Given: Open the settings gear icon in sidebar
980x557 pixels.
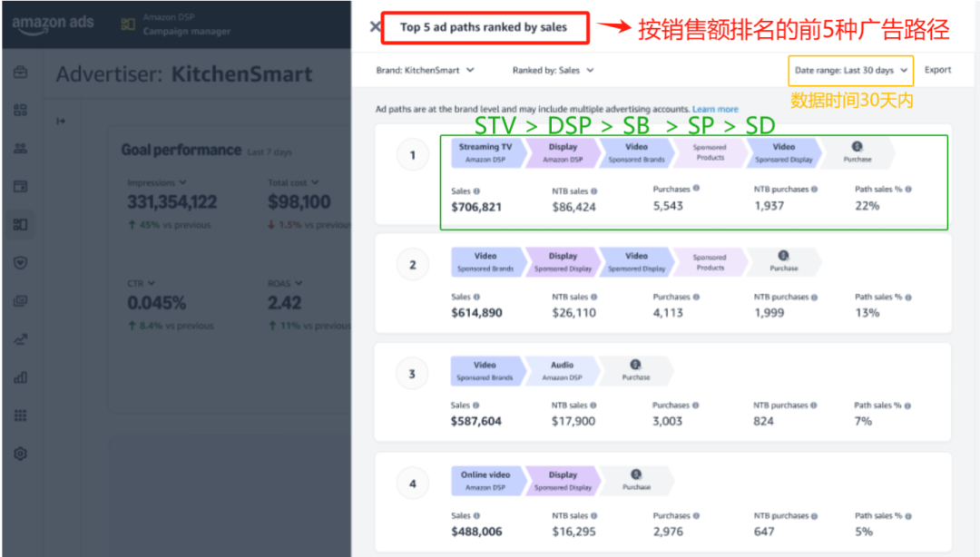Looking at the screenshot, I should [x=20, y=454].
